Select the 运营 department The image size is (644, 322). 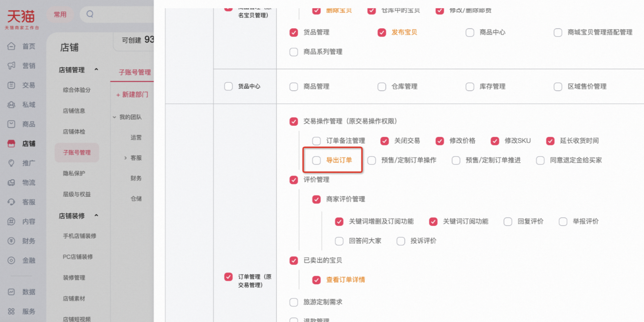(136, 138)
